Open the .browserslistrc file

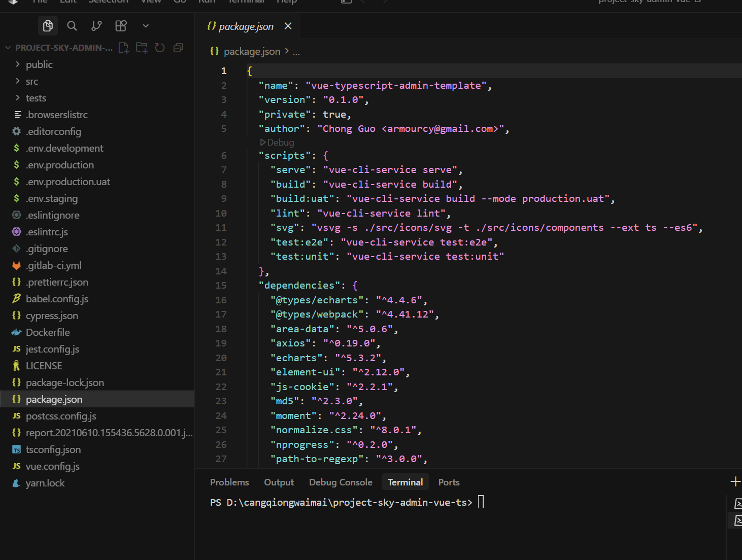coord(97,115)
